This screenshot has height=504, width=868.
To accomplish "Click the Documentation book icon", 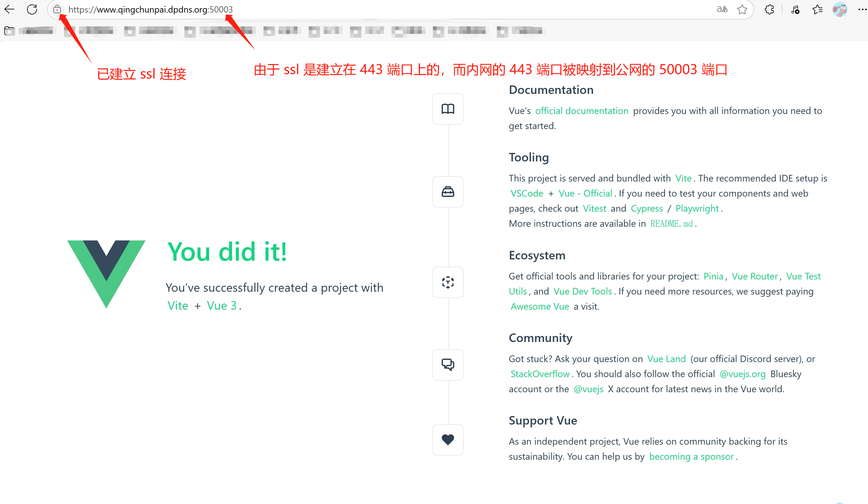I will [x=448, y=109].
